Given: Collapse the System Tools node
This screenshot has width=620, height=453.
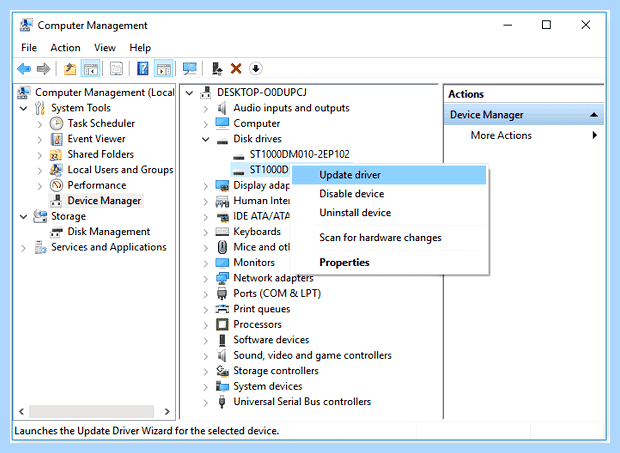Looking at the screenshot, I should (x=23, y=108).
